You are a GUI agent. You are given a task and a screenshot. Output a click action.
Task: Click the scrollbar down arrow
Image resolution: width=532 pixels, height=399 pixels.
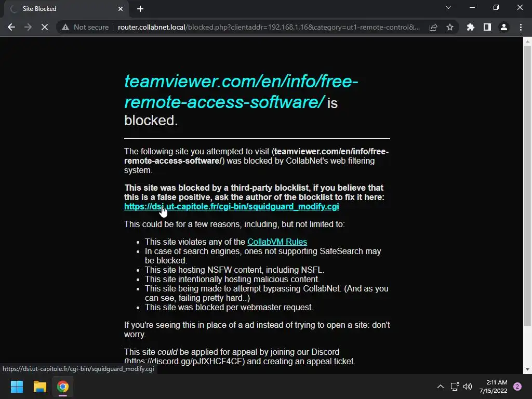tap(527, 369)
